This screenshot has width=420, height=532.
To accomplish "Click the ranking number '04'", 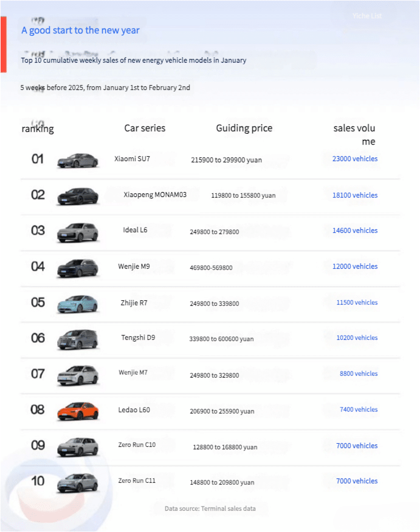I will [x=38, y=267].
